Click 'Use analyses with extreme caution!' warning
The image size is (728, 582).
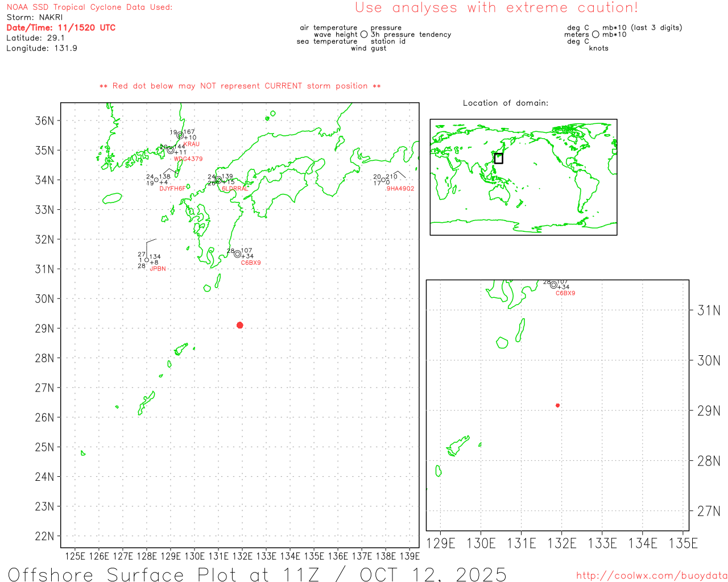(x=497, y=8)
